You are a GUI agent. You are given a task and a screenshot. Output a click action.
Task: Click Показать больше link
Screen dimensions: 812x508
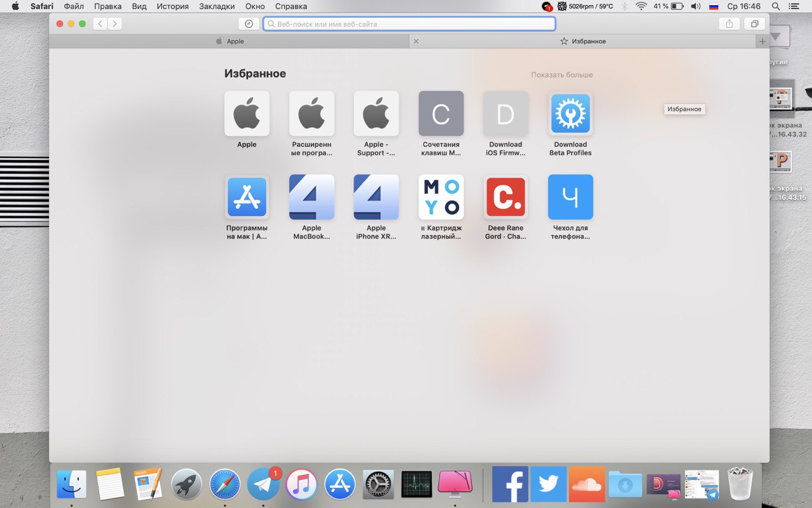tap(562, 75)
